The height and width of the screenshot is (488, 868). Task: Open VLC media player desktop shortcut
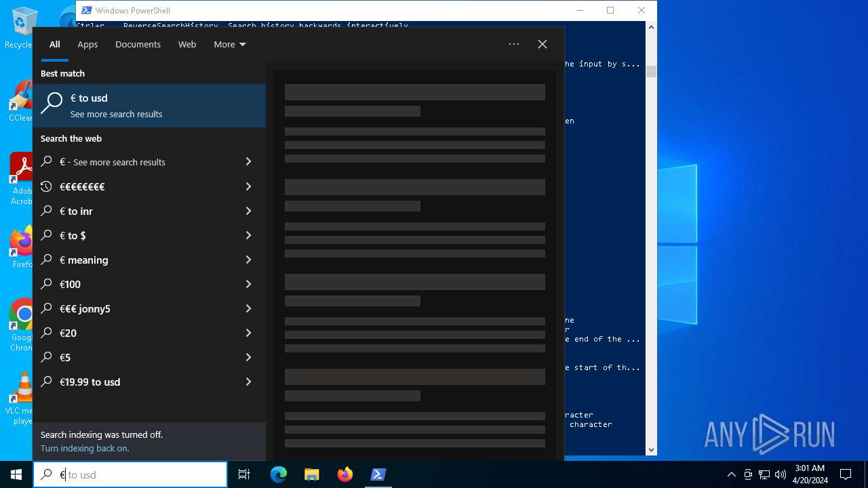click(x=20, y=399)
